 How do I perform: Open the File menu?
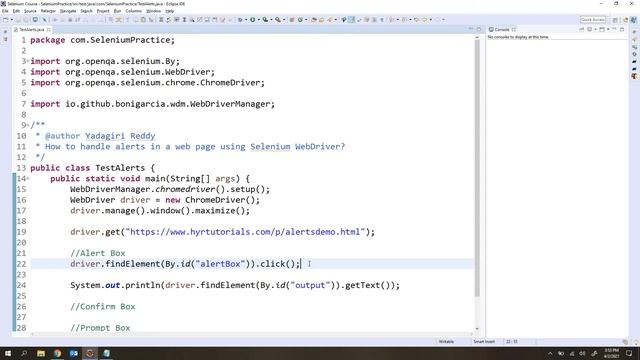point(5,11)
